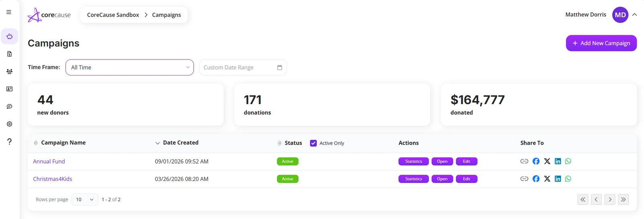Open the chat bubble sidebar icon

coord(9,106)
